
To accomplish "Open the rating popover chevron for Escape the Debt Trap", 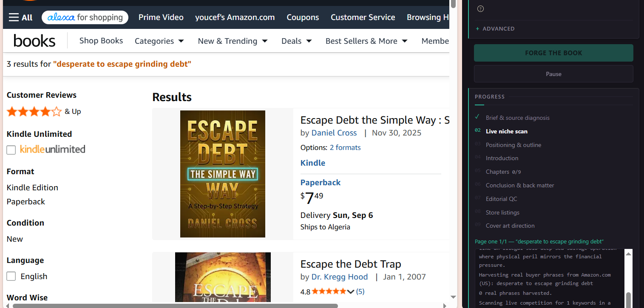I will tap(351, 291).
